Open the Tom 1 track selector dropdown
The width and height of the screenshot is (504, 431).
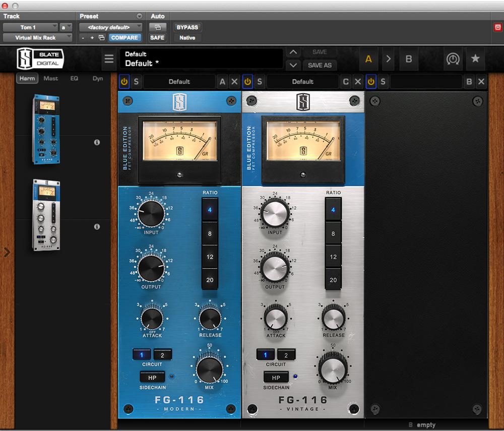[30, 27]
